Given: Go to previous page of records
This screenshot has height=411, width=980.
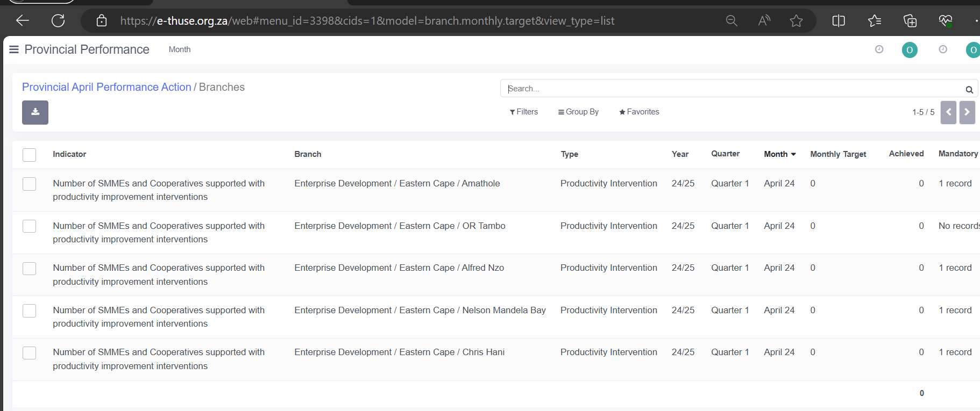Looking at the screenshot, I should (x=948, y=112).
